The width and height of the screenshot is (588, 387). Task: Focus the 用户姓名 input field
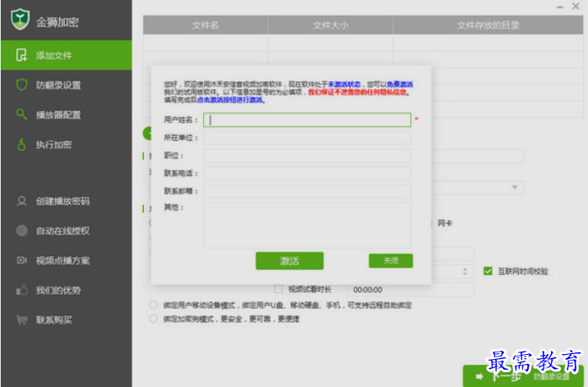point(307,119)
